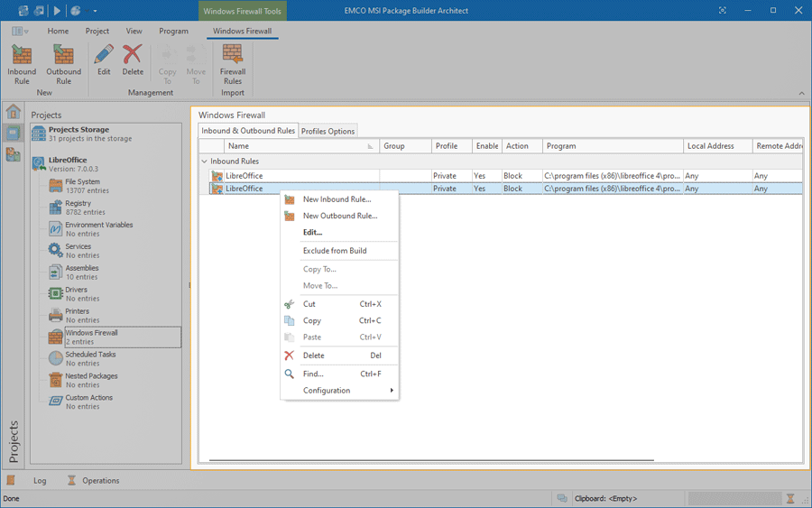
Task: Choose New Outbound Rule... in context menu
Action: (x=339, y=216)
